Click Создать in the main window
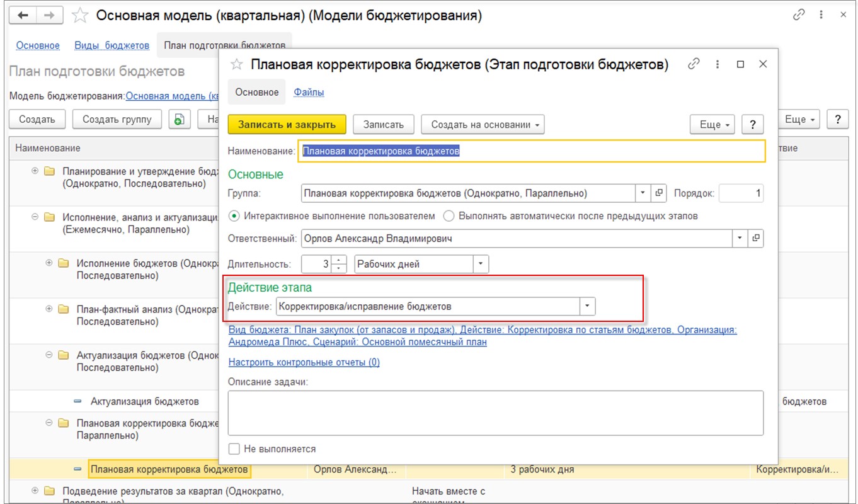Screen dimensions: 858x504 pyautogui.click(x=37, y=120)
